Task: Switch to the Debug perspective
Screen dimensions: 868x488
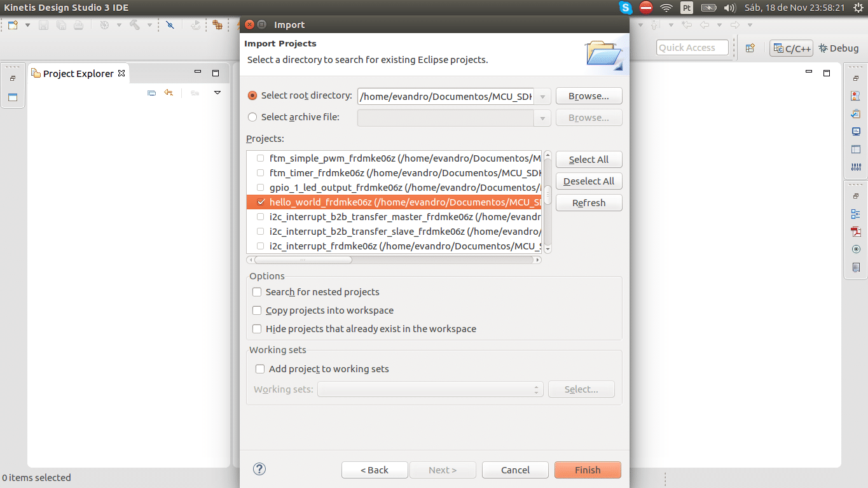Action: pos(839,48)
